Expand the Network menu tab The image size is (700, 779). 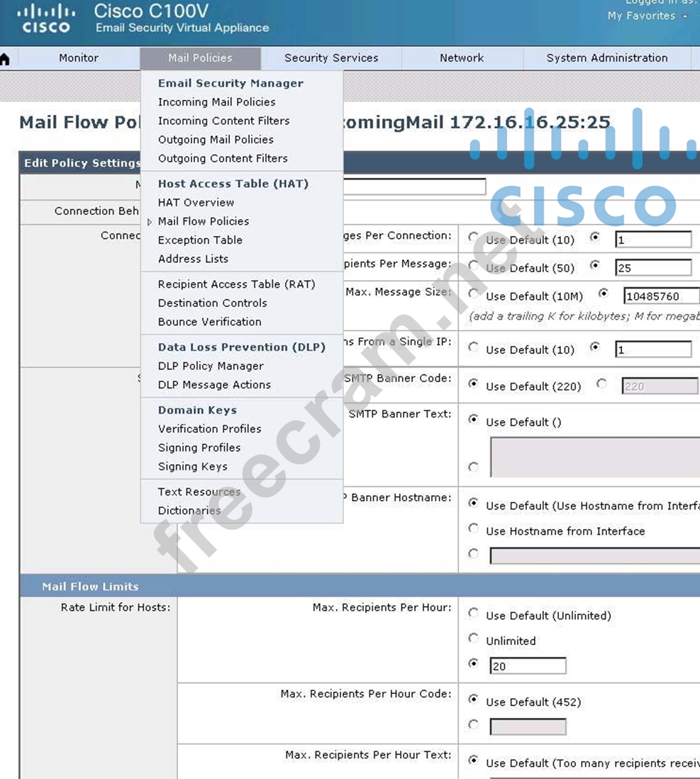[x=462, y=58]
